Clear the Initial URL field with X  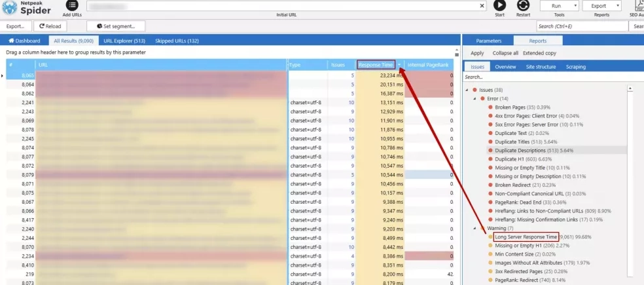[482, 6]
